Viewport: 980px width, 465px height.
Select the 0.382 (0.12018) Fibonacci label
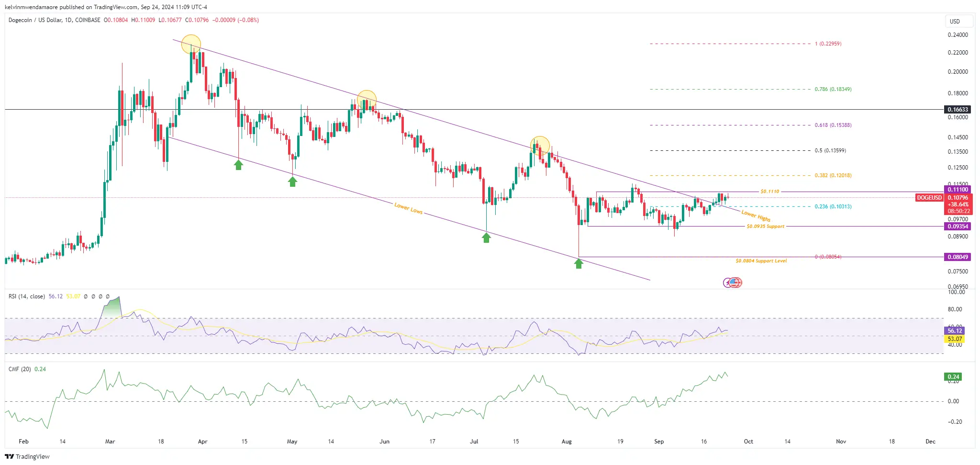833,175
